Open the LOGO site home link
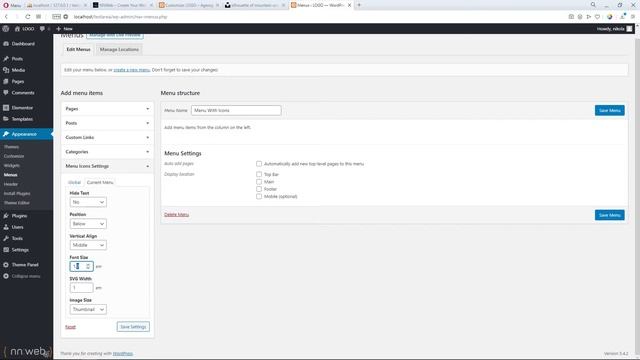This screenshot has height=360, width=640. [24, 29]
